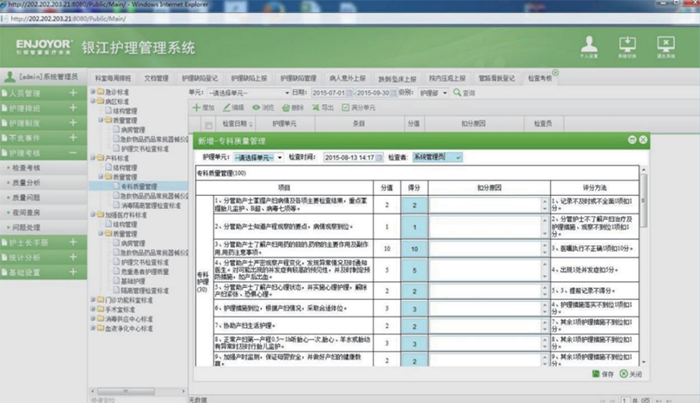Click the 扣分原因 text box in row 1

485,205
